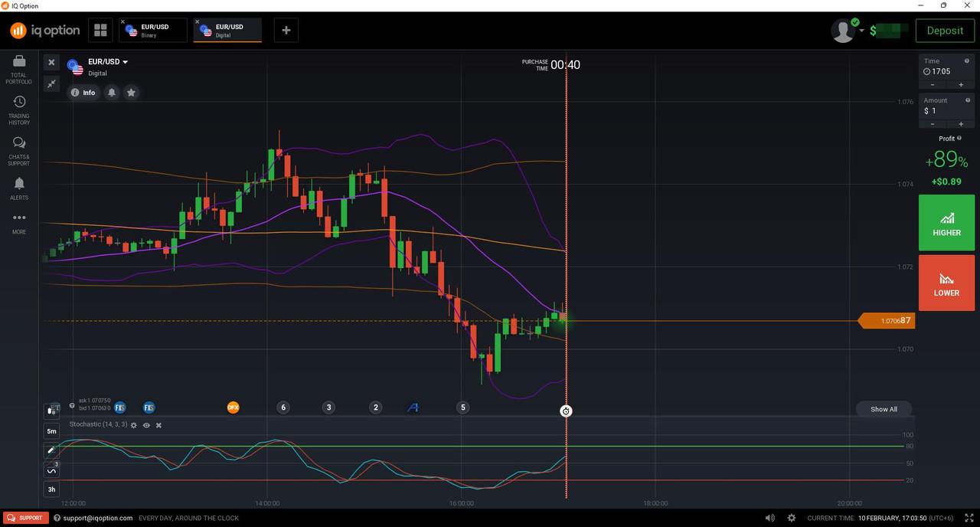Click the chart collapse arrows icon
This screenshot has width=980, height=527.
(x=51, y=83)
